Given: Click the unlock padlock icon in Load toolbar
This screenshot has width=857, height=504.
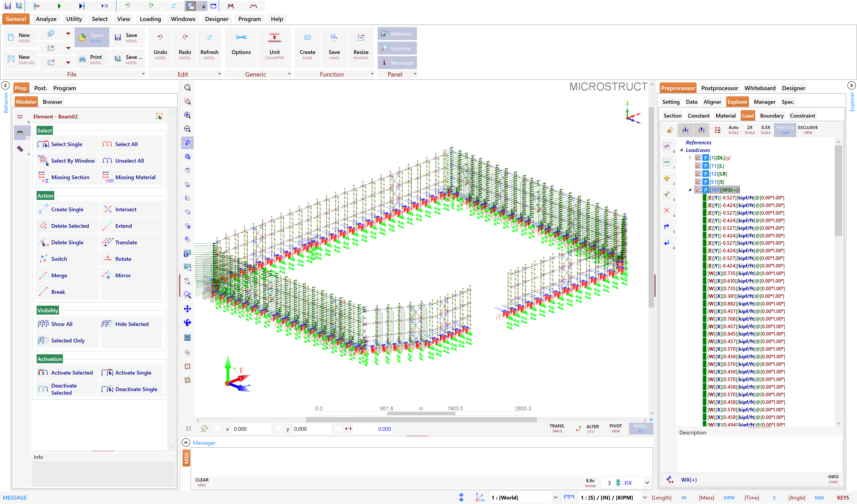Looking at the screenshot, I should point(670,130).
